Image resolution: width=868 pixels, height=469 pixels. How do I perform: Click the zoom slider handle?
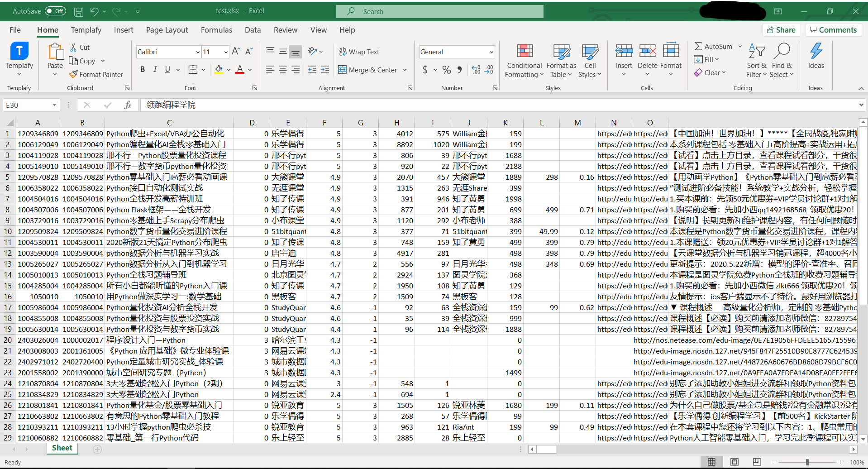(x=807, y=462)
